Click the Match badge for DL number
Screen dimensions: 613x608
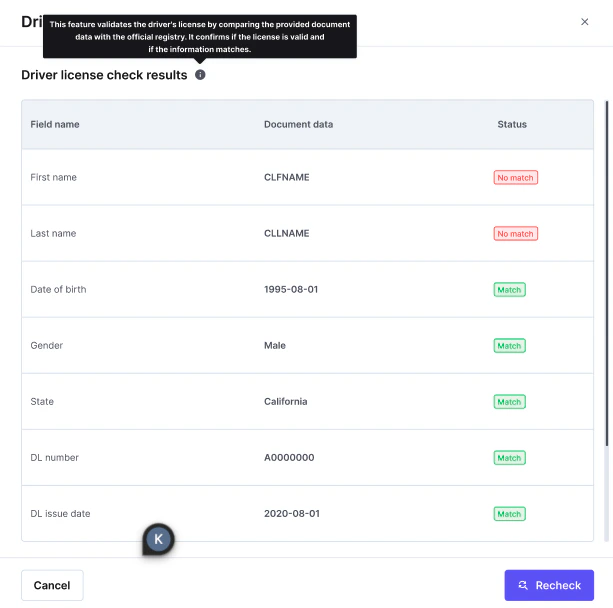click(509, 458)
